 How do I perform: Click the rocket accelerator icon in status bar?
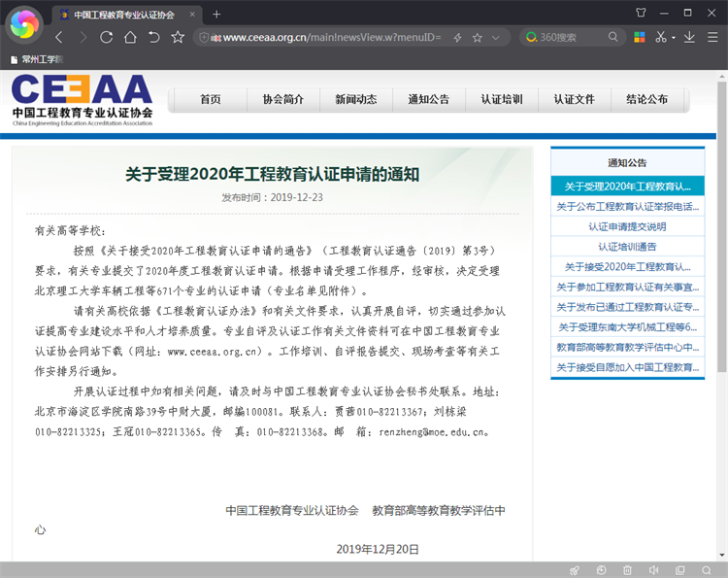pos(576,570)
